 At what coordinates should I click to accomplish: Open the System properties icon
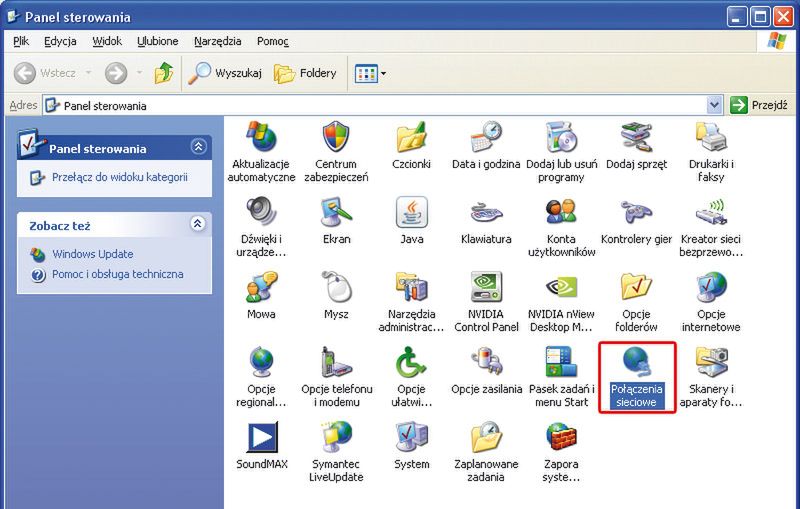pos(411,445)
